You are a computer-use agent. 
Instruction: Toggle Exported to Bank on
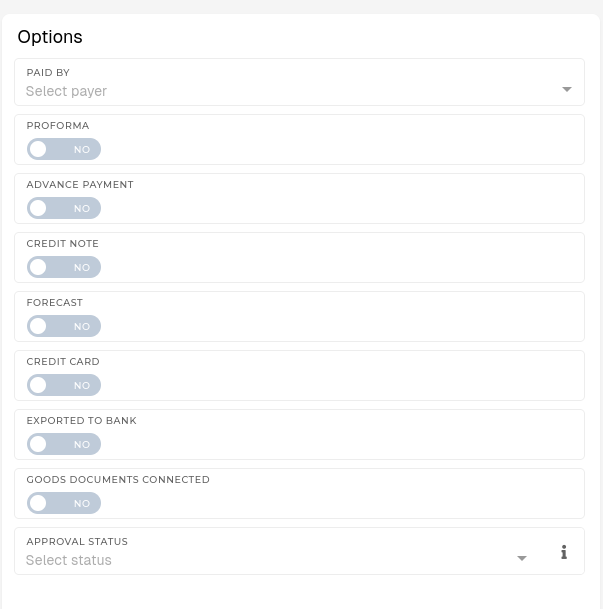(x=64, y=444)
